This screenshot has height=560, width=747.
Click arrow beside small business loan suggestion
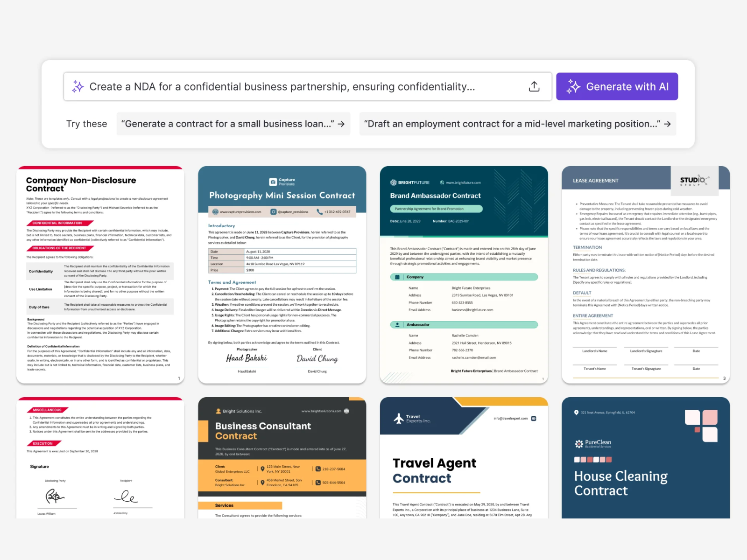pyautogui.click(x=341, y=124)
